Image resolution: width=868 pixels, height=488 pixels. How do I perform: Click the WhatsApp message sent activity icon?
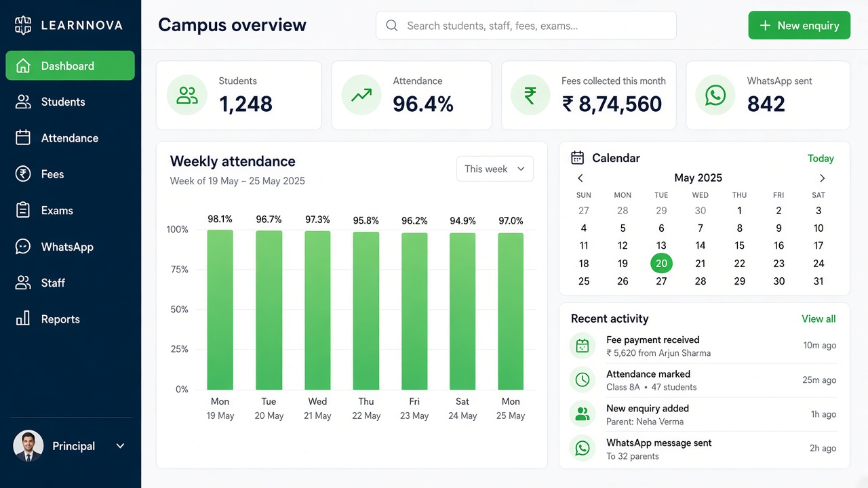[x=582, y=448]
